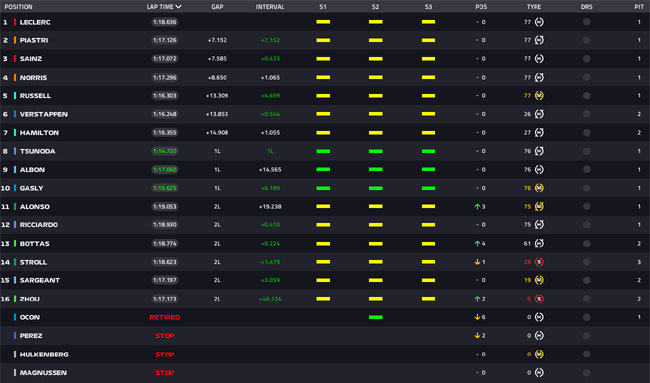Click Magnussen's DRS indicator dot
The image size is (650, 383).
click(587, 373)
